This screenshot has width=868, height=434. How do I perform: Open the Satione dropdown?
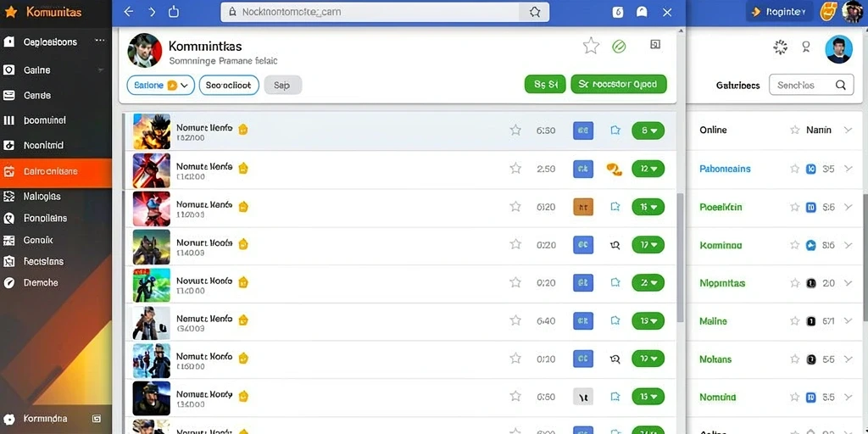tap(160, 86)
